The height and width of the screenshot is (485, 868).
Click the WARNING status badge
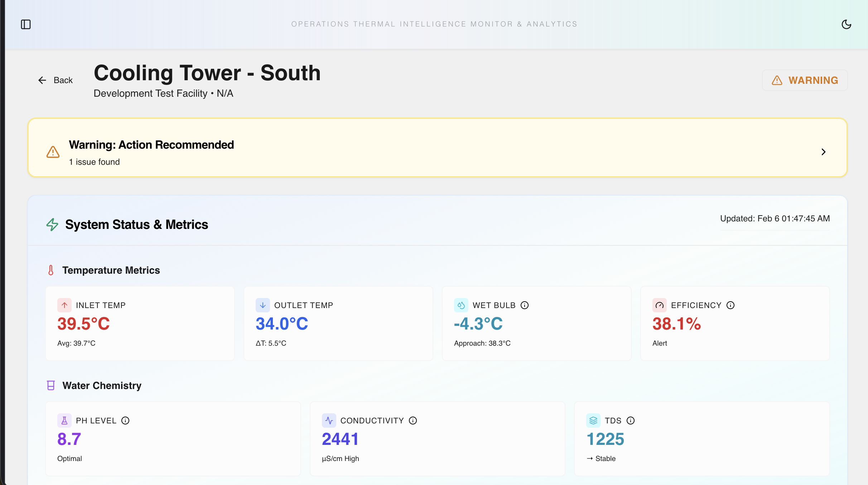pyautogui.click(x=805, y=80)
